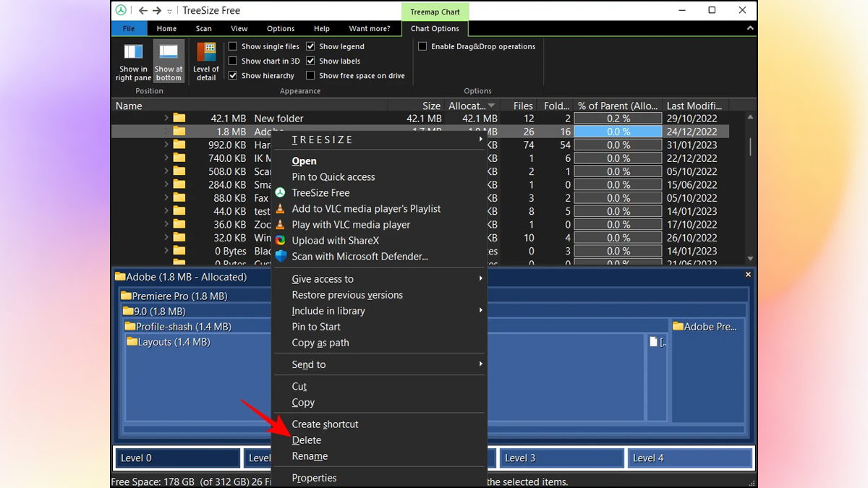Go forward using the title bar forward arrow
The width and height of the screenshot is (868, 488).
(x=158, y=11)
